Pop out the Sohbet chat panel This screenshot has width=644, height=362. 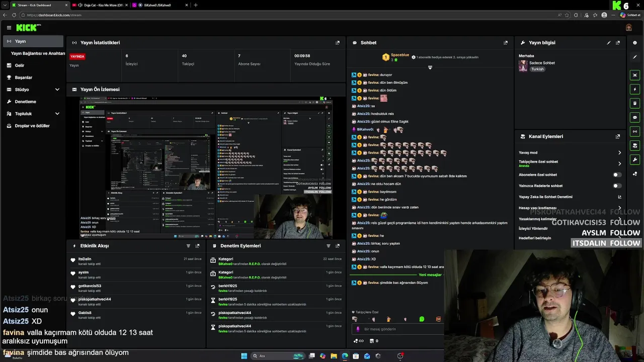506,43
